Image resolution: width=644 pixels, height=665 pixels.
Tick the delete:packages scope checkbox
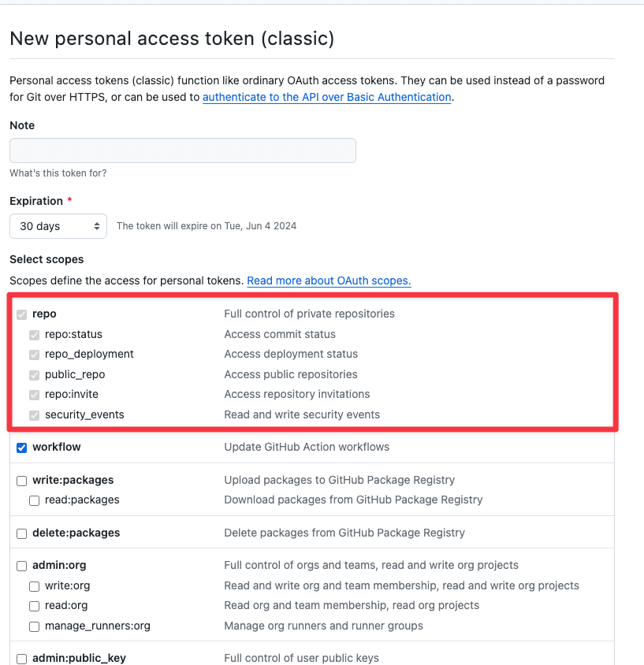pos(22,533)
